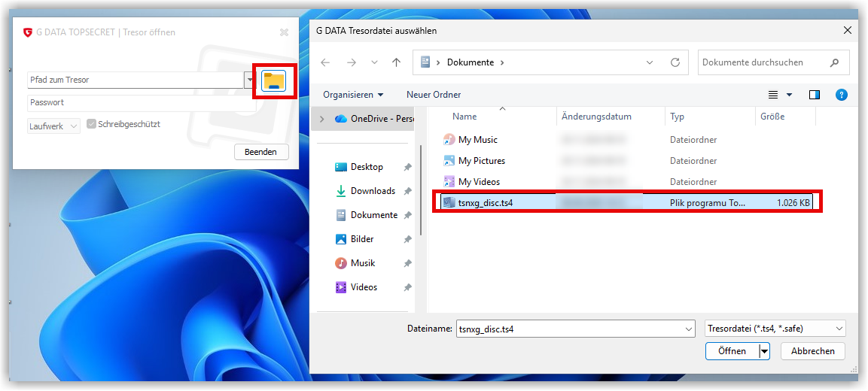
Task: Open the Öffnen button split arrow
Action: click(x=764, y=351)
